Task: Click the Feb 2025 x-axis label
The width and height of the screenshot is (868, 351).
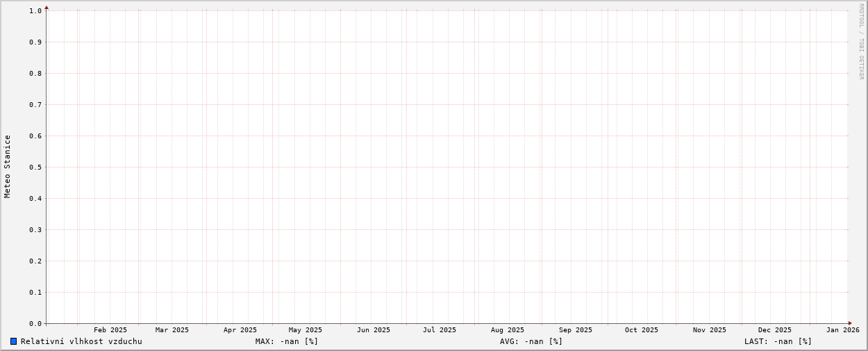Action: (x=110, y=330)
